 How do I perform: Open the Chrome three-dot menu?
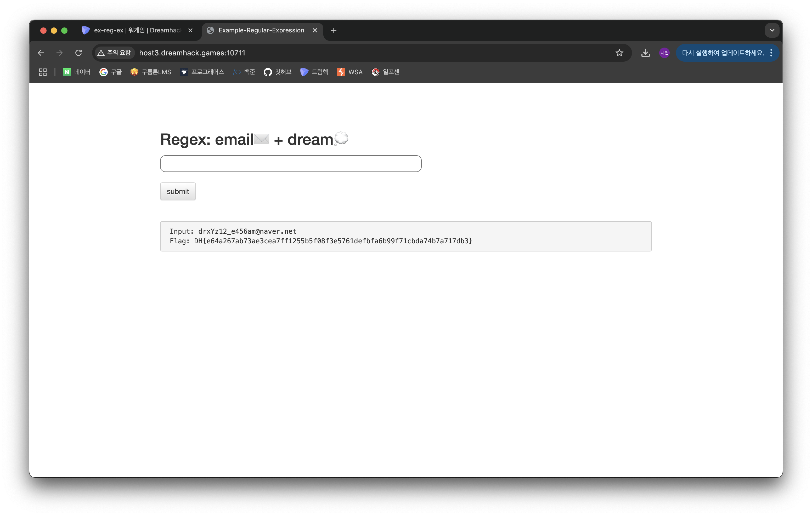(x=771, y=53)
